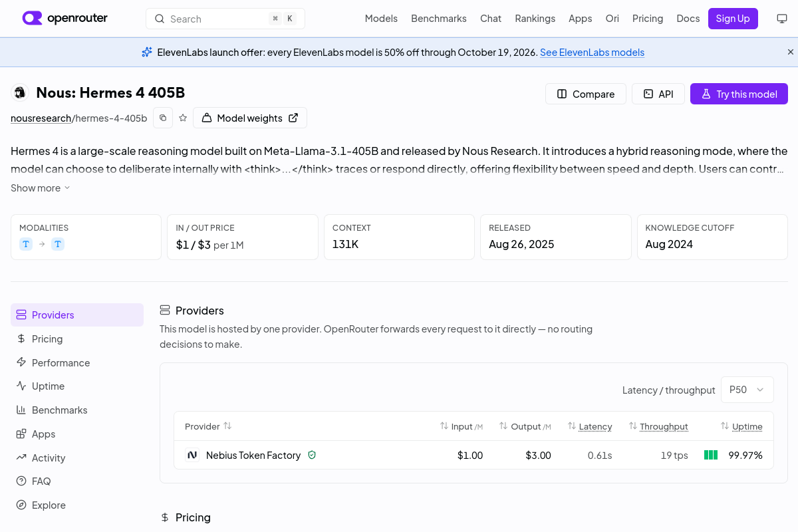Focus the Search input field
Screen dimensions: 798x532
coord(225,19)
